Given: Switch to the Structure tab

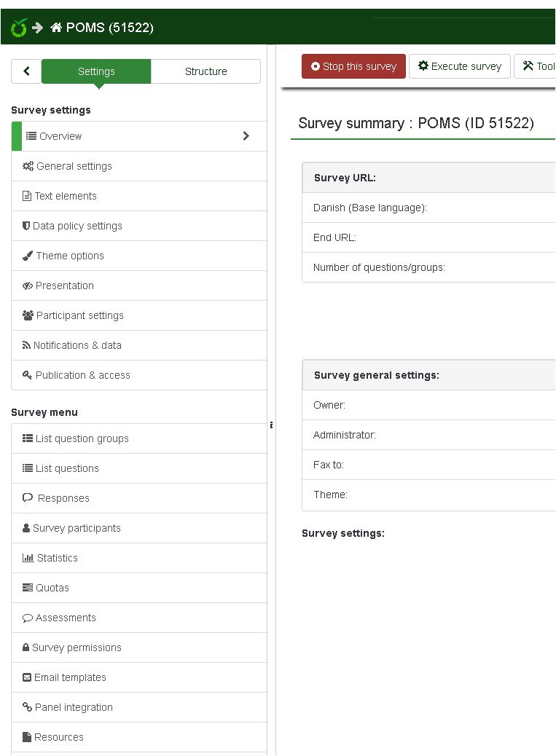Looking at the screenshot, I should click(205, 71).
